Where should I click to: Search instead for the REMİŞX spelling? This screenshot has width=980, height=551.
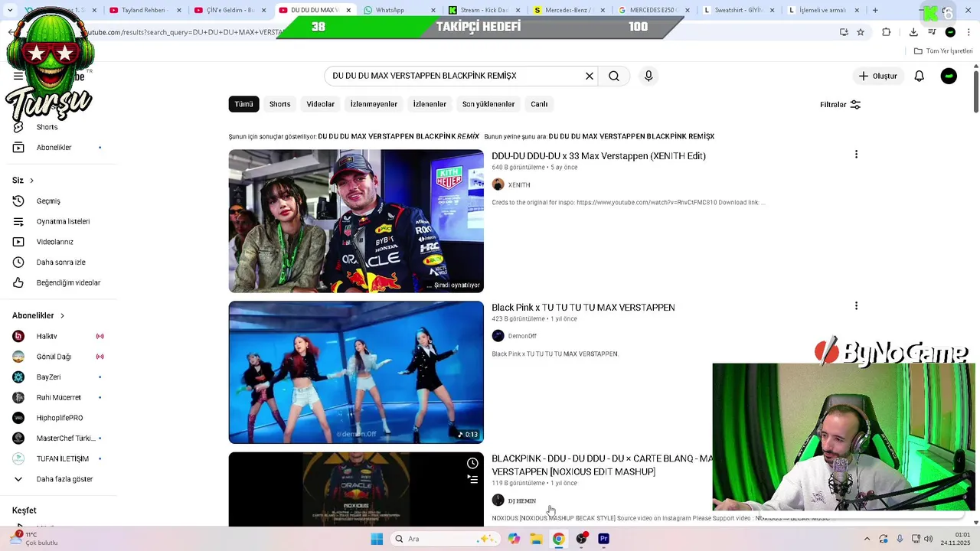(x=632, y=136)
